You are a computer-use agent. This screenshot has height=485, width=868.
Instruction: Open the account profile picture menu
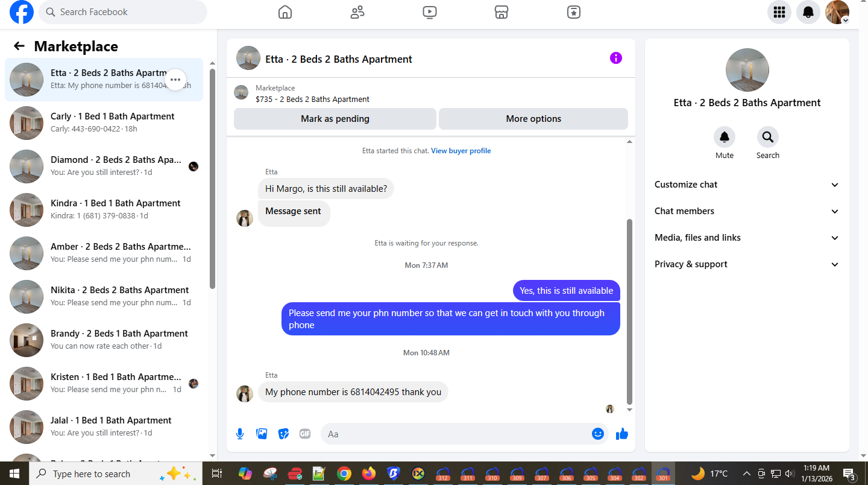[837, 12]
